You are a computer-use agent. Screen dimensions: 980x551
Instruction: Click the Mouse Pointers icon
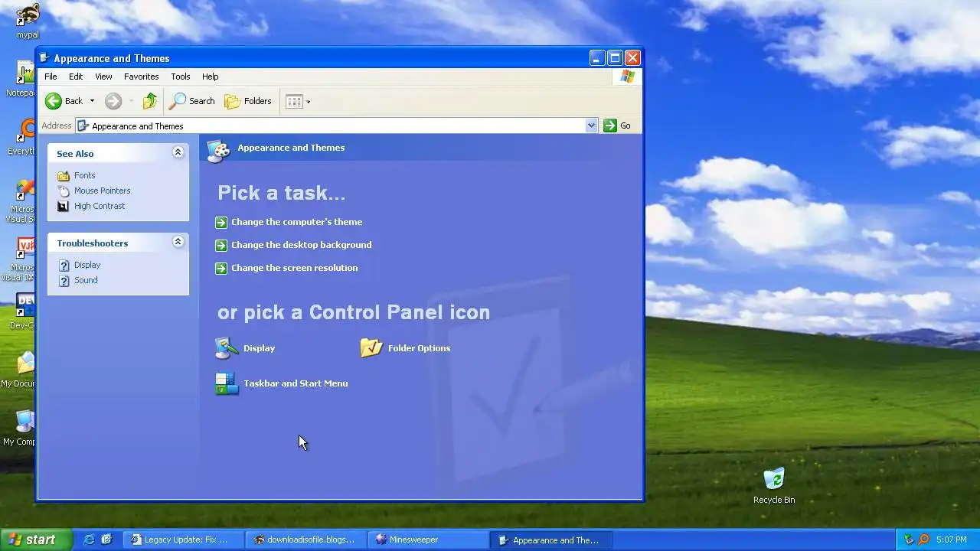64,191
